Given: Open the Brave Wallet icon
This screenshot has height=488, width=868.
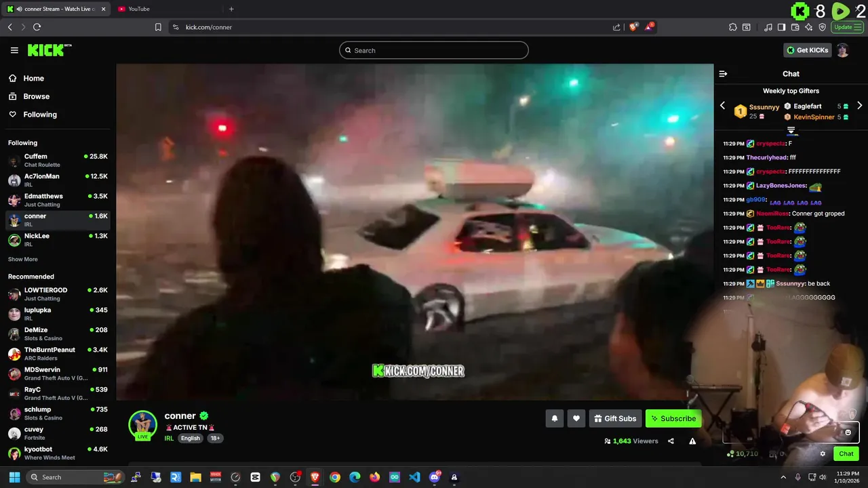Looking at the screenshot, I should (x=795, y=27).
